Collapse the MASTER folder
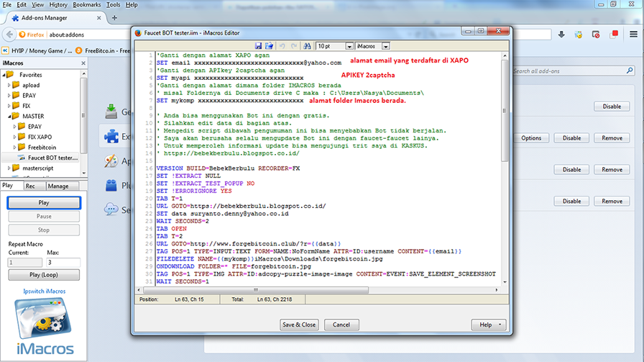 coord(9,117)
